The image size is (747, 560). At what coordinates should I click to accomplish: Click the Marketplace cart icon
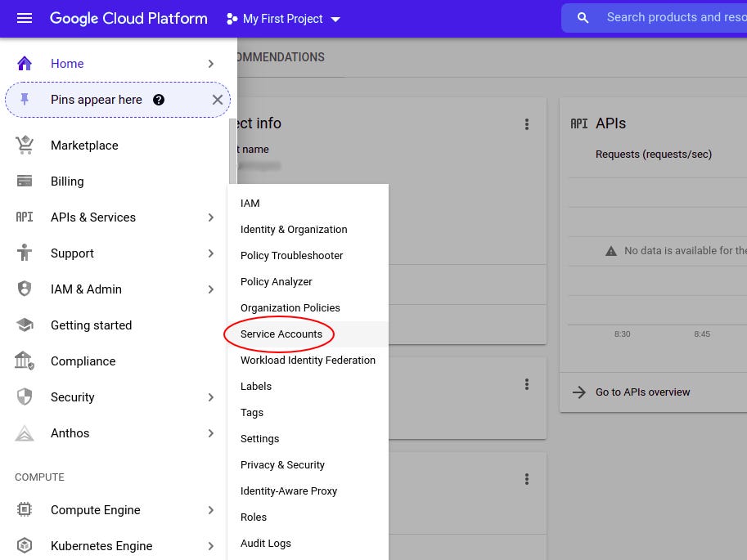[x=25, y=146]
